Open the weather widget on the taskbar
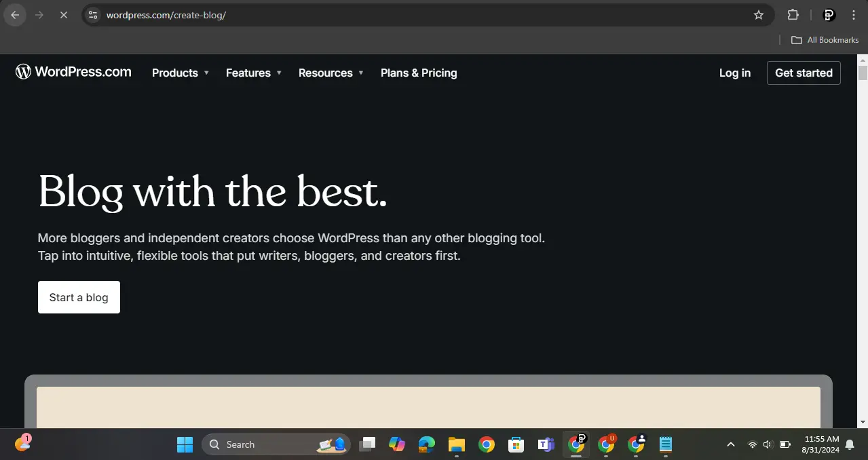The width and height of the screenshot is (868, 460). pyautogui.click(x=23, y=443)
